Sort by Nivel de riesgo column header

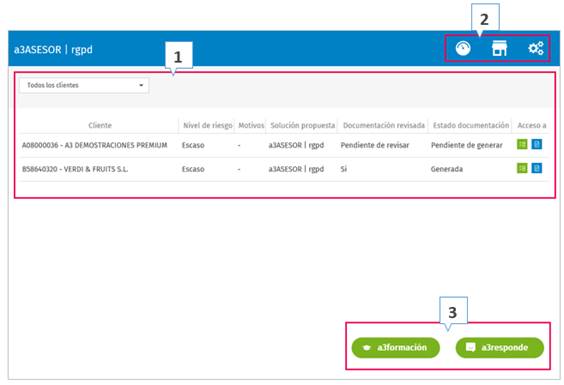coord(208,125)
